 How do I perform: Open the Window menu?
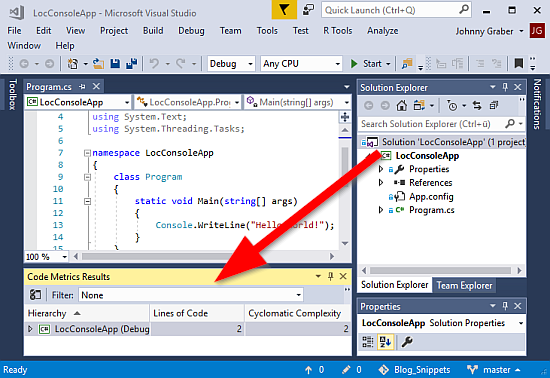point(24,46)
